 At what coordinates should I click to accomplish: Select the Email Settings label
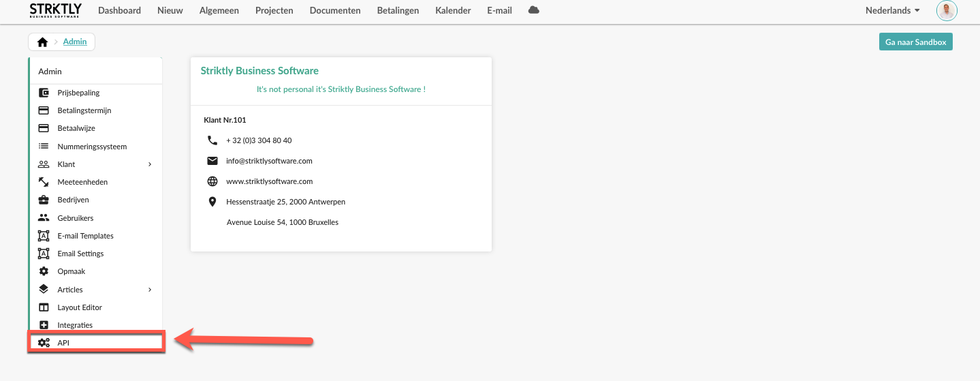tap(81, 254)
